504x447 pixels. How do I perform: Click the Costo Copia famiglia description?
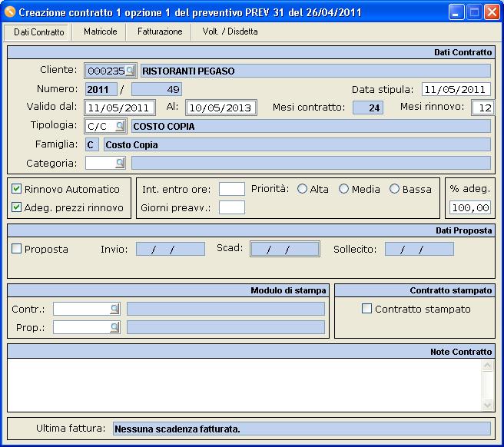[x=297, y=144]
